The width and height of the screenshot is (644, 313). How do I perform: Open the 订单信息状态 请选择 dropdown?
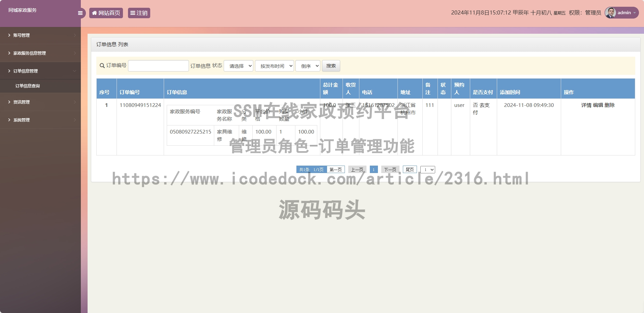point(238,66)
